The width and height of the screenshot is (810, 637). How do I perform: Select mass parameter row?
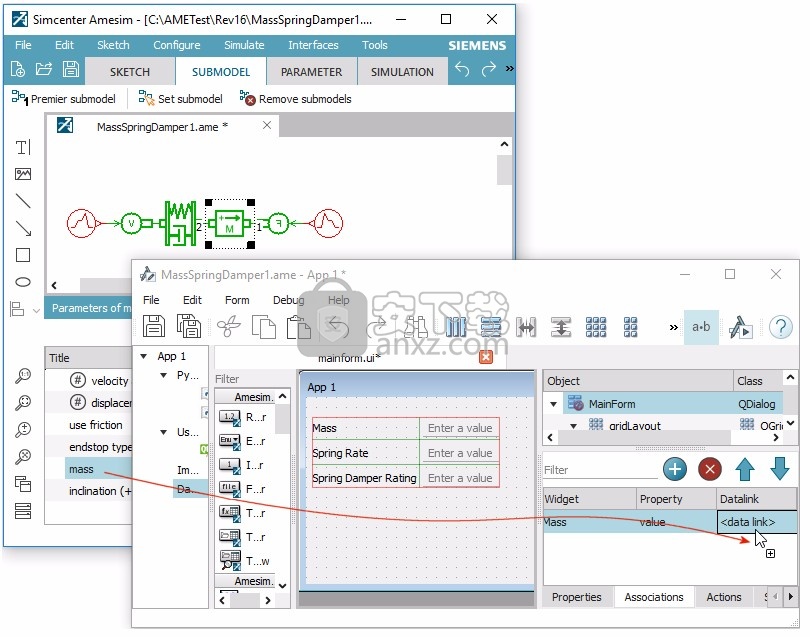pos(98,469)
